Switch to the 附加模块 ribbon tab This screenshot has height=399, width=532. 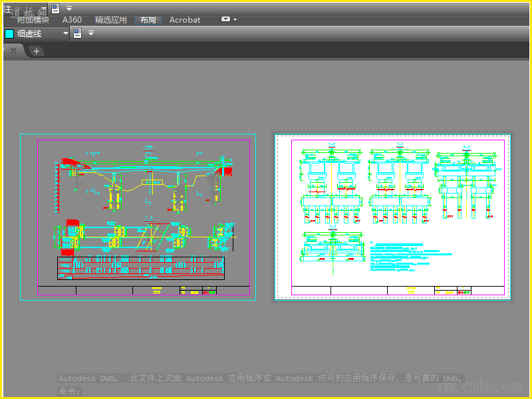pyautogui.click(x=33, y=20)
